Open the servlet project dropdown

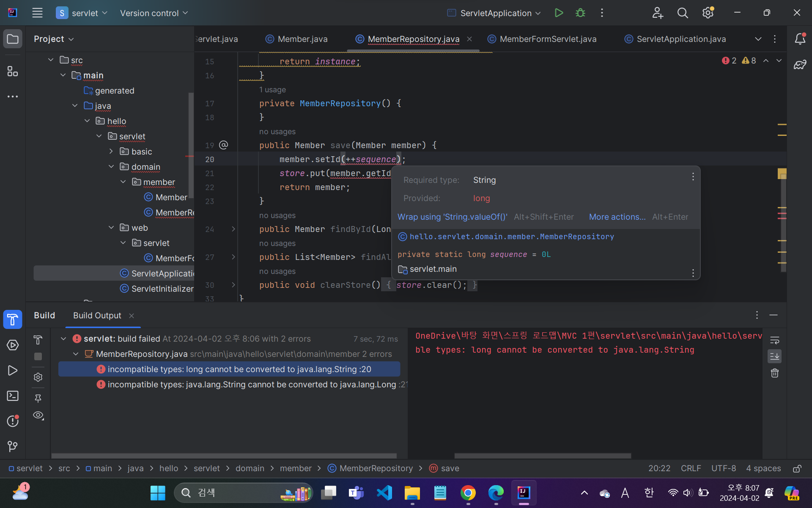click(x=82, y=13)
